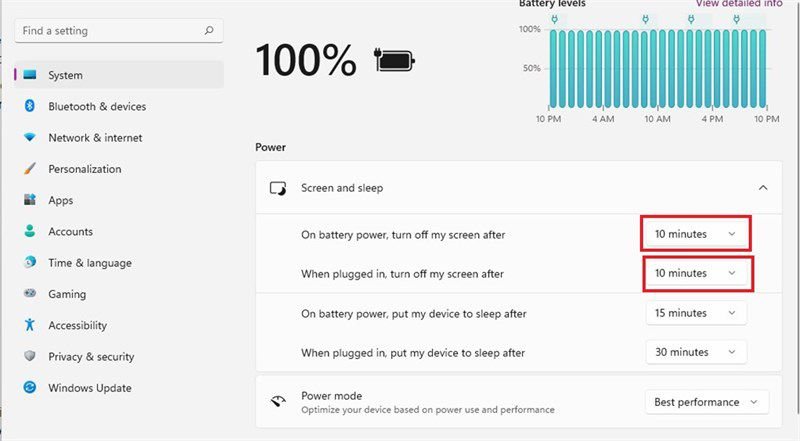Click the Accessibility figure icon
This screenshot has height=441, width=800.
[x=30, y=325]
